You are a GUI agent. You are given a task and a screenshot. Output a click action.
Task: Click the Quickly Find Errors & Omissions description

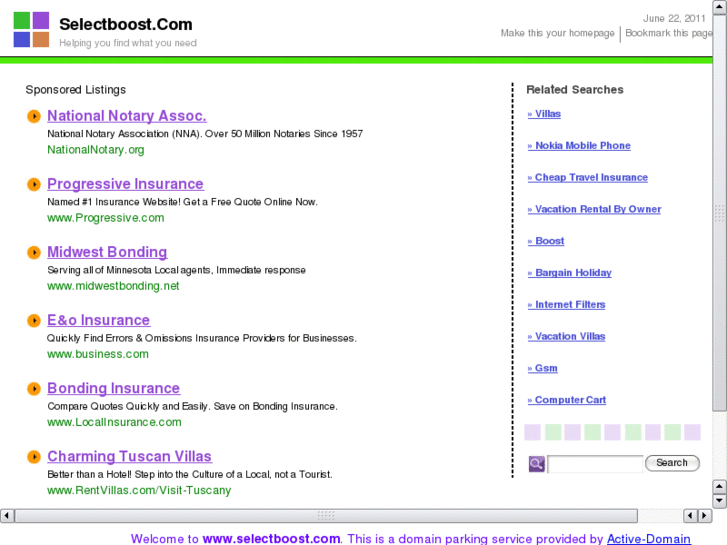[x=202, y=339]
